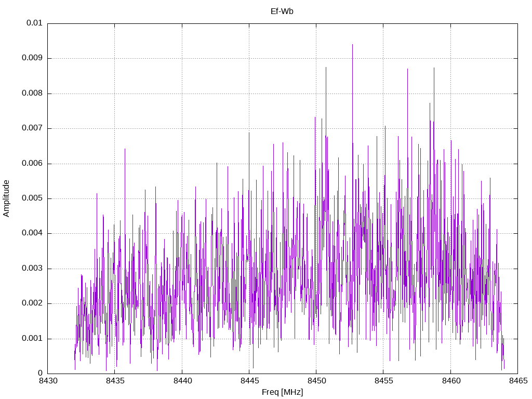
Task: Click y-axis tick label 0.009
Action: (32, 58)
